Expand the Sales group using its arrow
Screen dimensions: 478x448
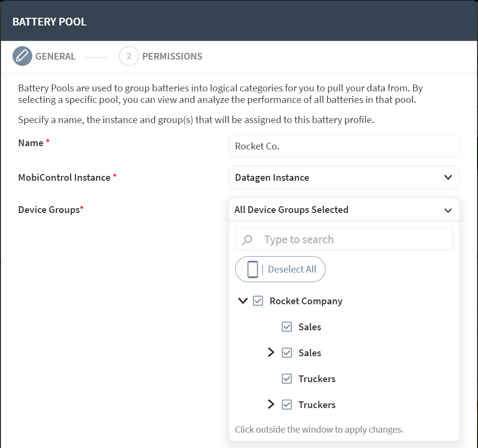[271, 353]
